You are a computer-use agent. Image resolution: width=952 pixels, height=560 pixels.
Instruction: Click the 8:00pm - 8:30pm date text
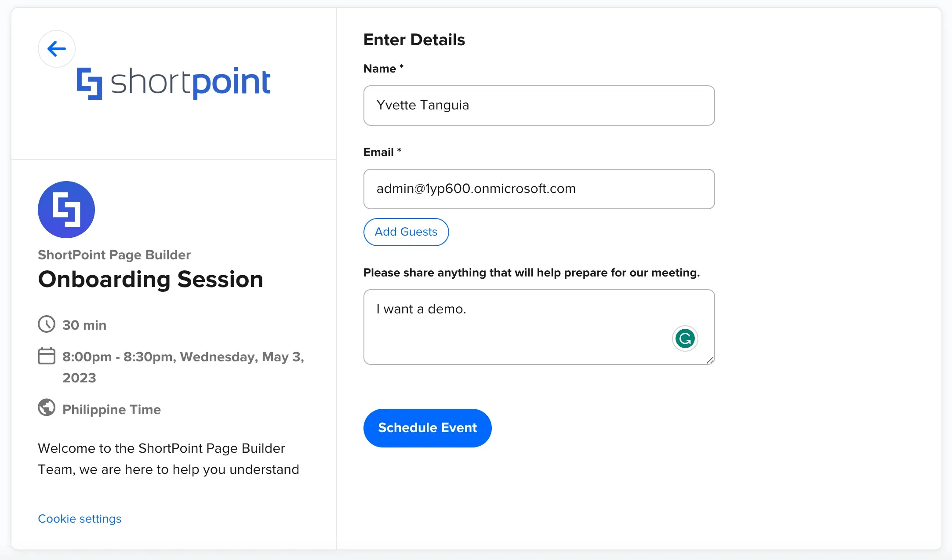pos(183,367)
